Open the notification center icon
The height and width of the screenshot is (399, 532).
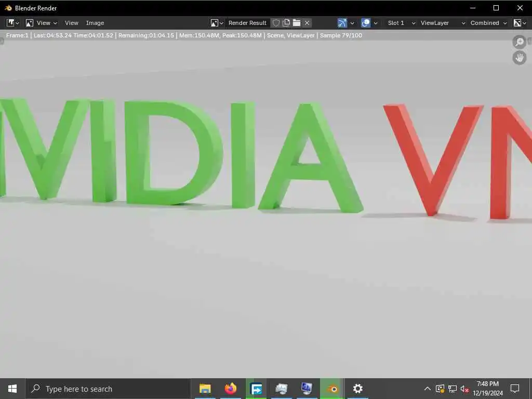point(515,389)
